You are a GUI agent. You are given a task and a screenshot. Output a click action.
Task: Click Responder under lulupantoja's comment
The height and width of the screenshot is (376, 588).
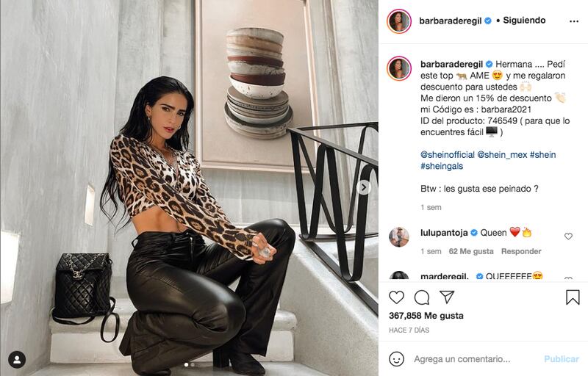click(x=521, y=251)
